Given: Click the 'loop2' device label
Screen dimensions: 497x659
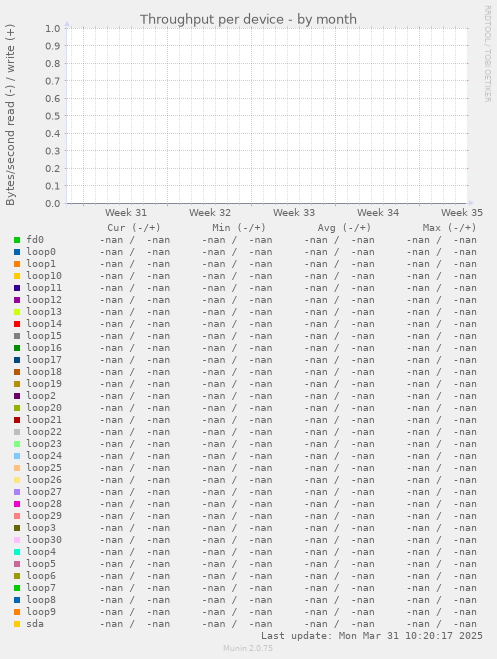Looking at the screenshot, I should [41, 396].
